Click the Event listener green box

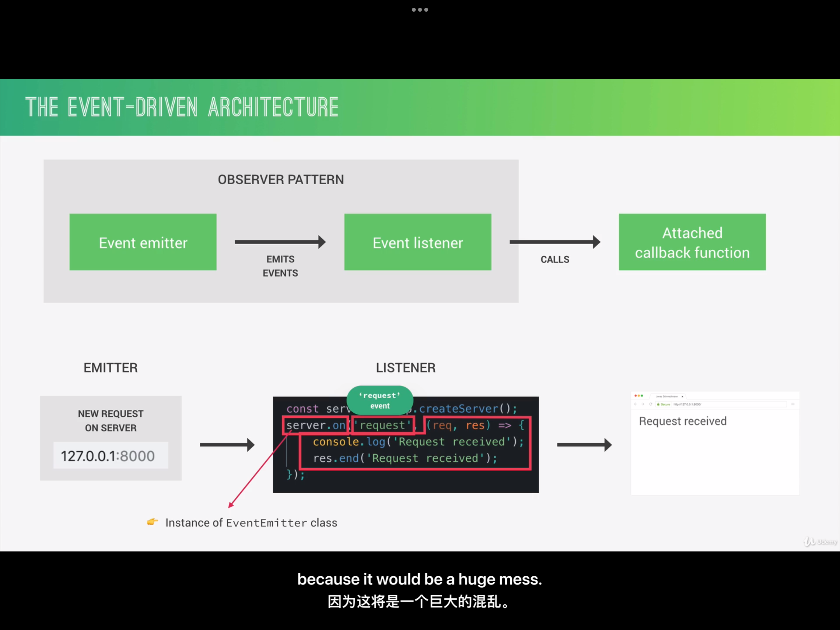pos(418,242)
